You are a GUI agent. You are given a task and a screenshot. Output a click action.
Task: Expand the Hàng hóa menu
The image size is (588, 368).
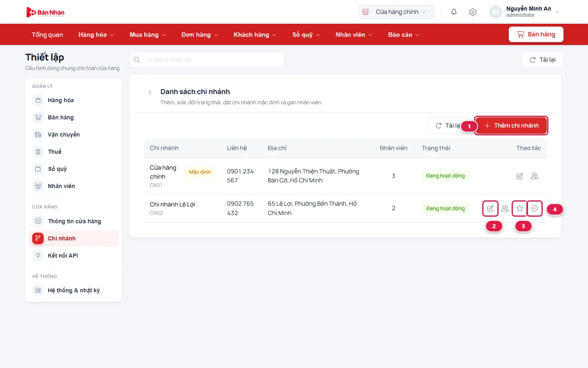pyautogui.click(x=96, y=35)
